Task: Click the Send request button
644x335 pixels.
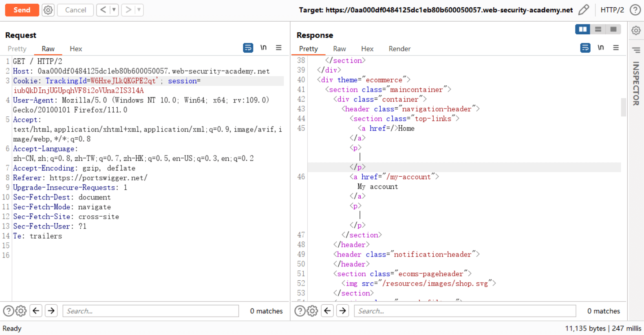Action: tap(22, 10)
